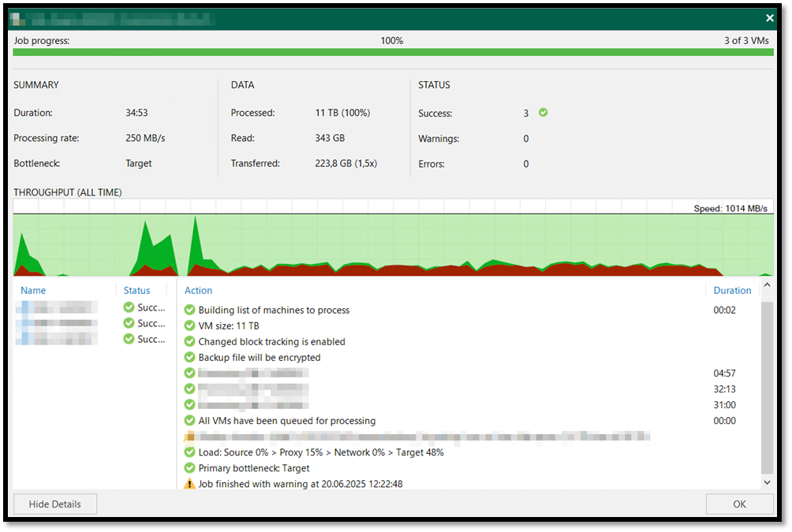
Task: Click the checkmark beside All VMs have been queued
Action: [x=189, y=420]
